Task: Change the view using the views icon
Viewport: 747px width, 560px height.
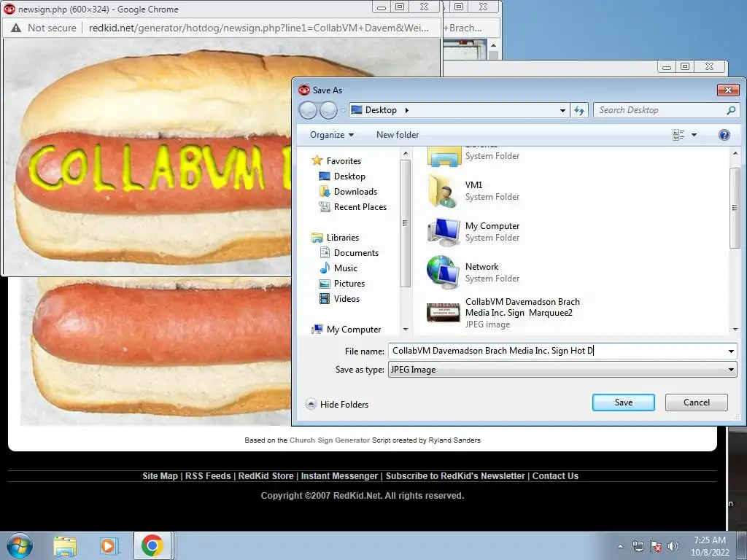Action: click(x=678, y=135)
